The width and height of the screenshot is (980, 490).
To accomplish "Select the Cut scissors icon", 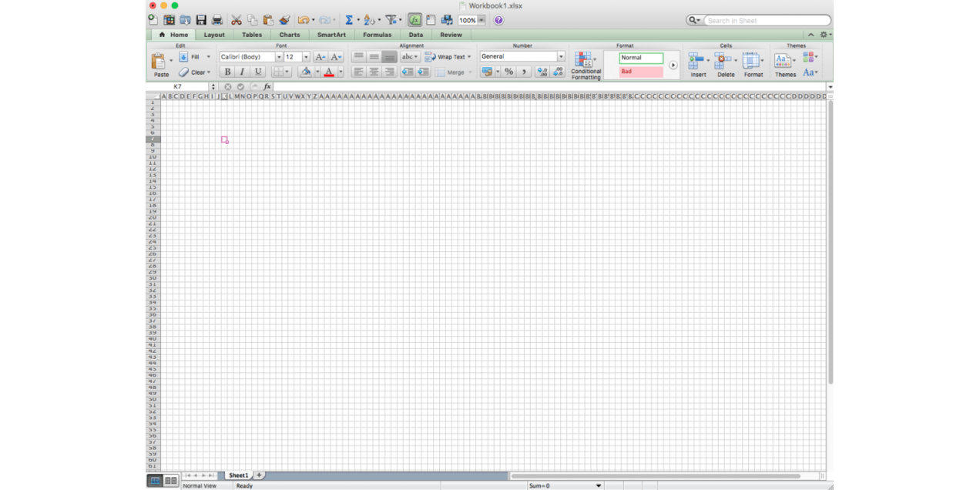I will pyautogui.click(x=237, y=20).
